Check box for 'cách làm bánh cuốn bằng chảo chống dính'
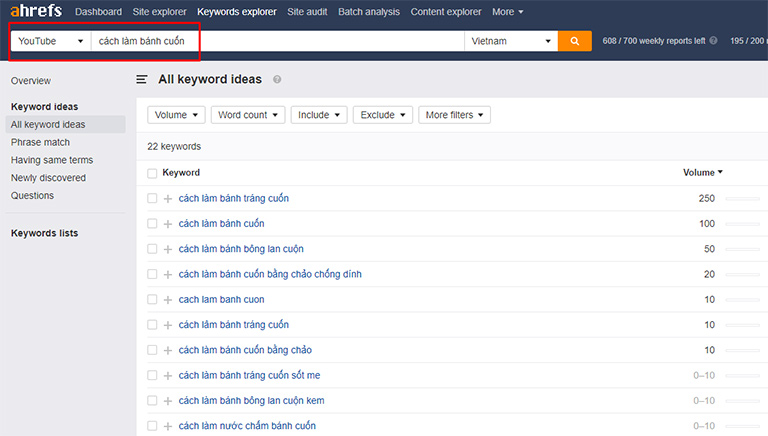Screen dimensions: 768x436 [x=152, y=274]
